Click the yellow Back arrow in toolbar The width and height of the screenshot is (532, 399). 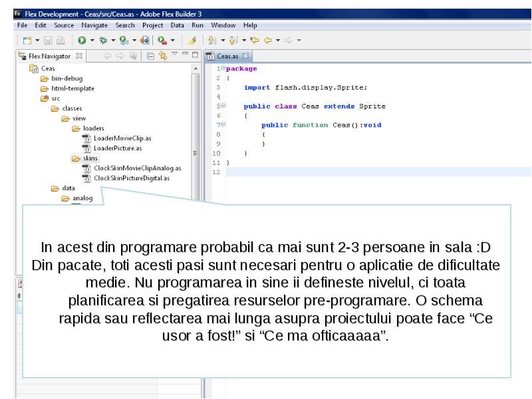(268, 41)
